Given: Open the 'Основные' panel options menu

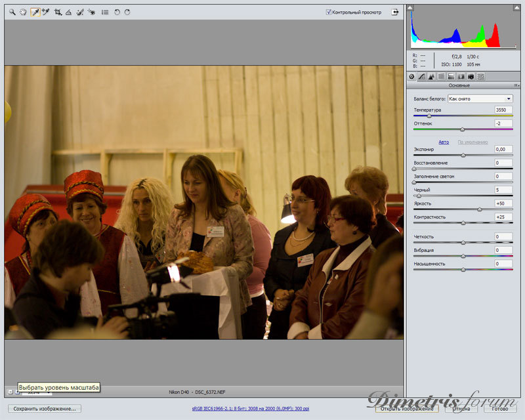Looking at the screenshot, I should tap(517, 85).
